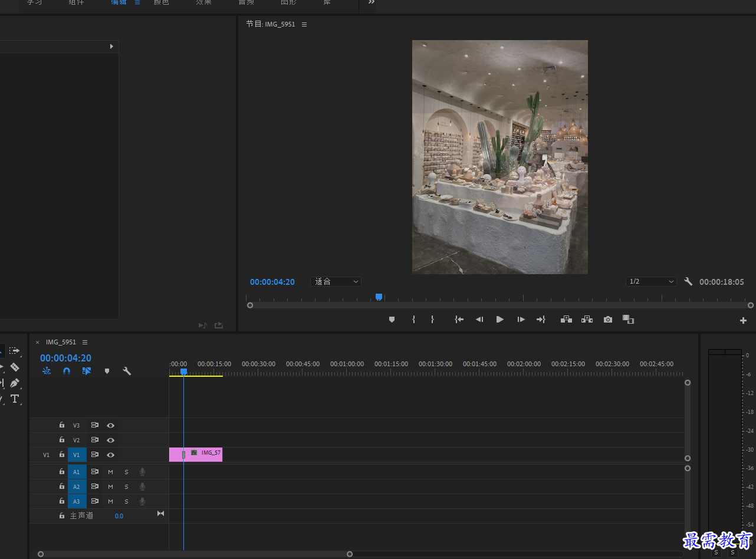Step back one frame
This screenshot has width=756, height=559.
coord(479,320)
